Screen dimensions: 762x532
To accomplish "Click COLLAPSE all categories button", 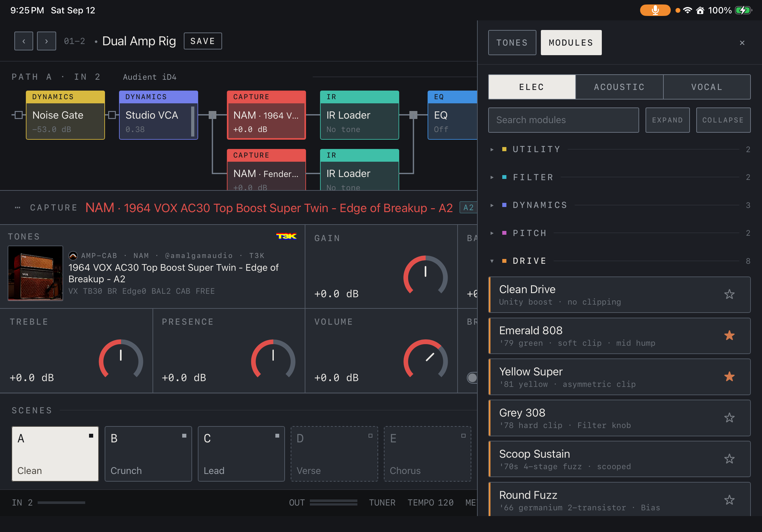I will (x=723, y=120).
